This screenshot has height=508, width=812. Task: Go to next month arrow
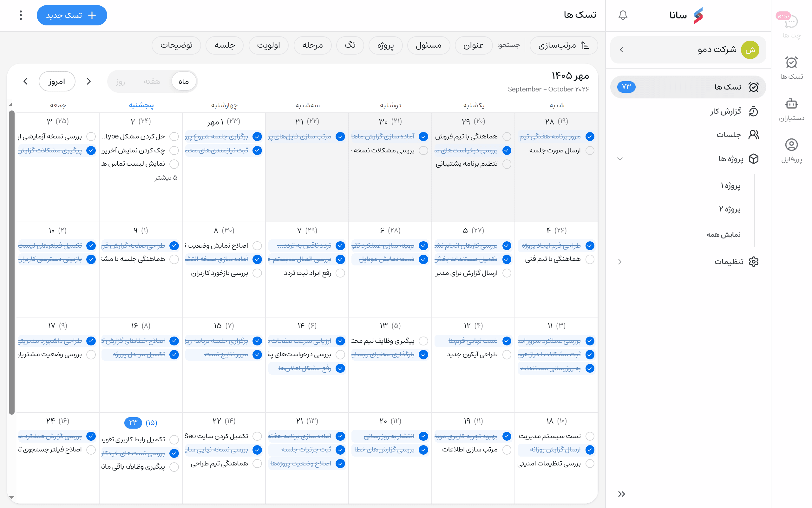tap(25, 81)
